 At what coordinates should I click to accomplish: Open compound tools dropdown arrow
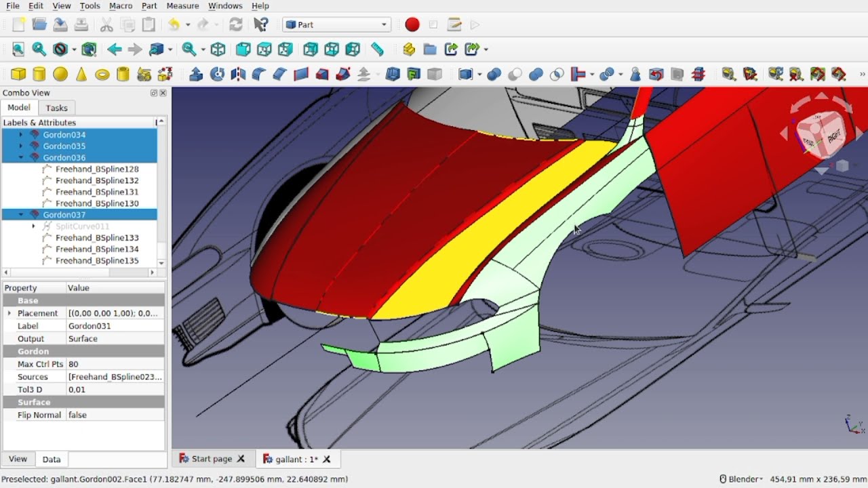[x=479, y=74]
